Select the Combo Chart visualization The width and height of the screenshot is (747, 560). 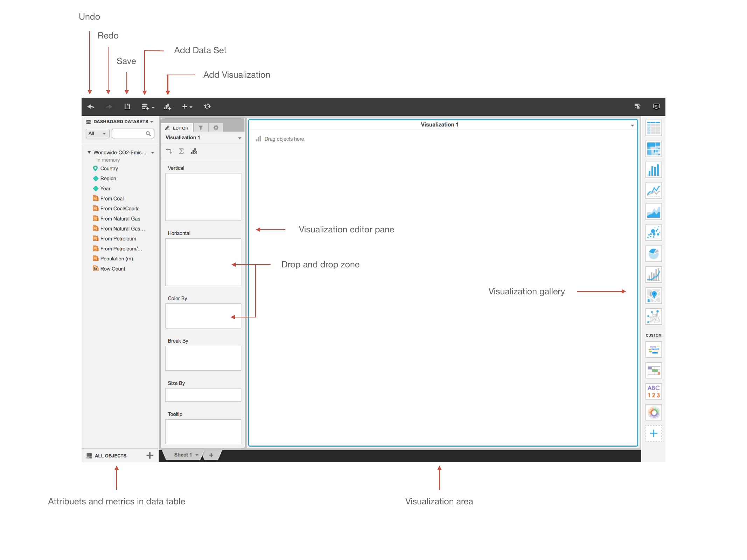pos(654,275)
